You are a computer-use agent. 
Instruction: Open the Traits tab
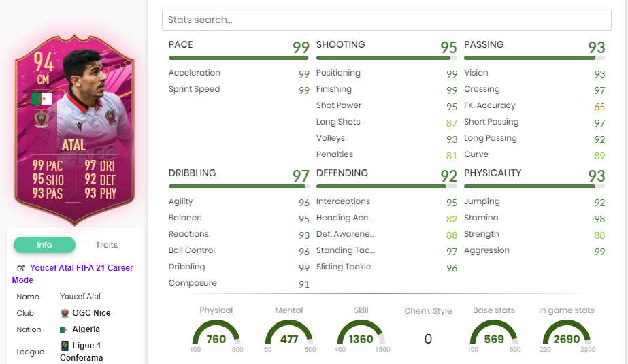click(106, 245)
